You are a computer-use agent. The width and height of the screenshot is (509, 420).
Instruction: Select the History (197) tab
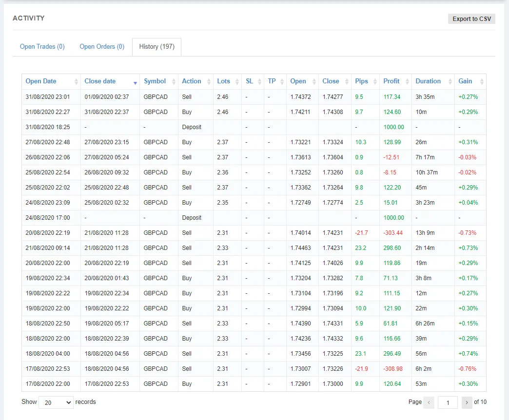pyautogui.click(x=157, y=47)
